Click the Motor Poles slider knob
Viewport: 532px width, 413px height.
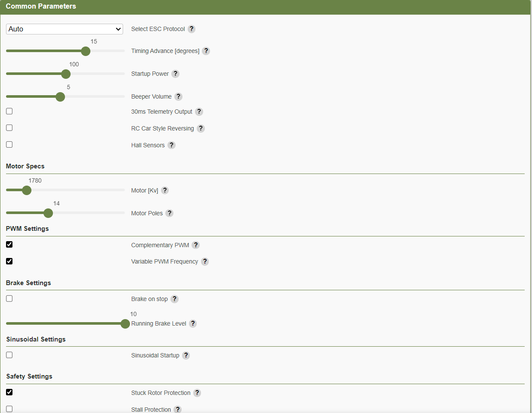coord(48,213)
